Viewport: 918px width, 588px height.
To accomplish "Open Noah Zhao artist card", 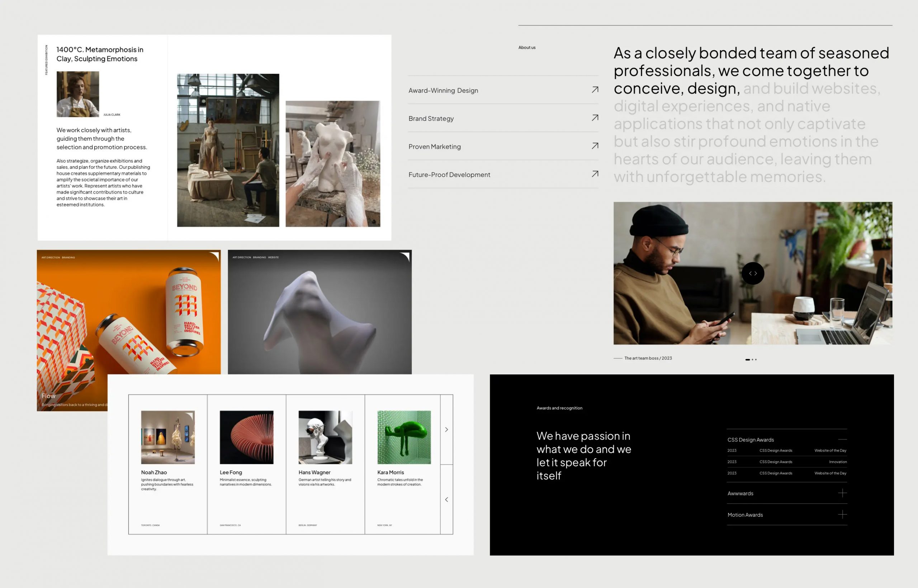I will 153,472.
